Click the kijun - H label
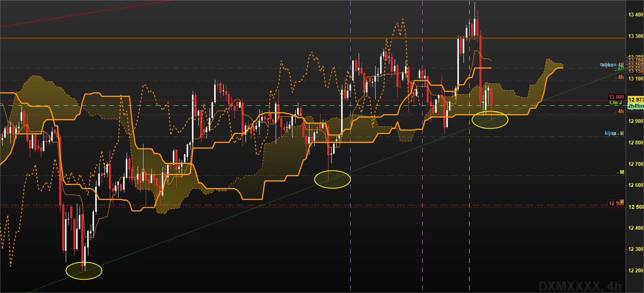 pos(614,133)
